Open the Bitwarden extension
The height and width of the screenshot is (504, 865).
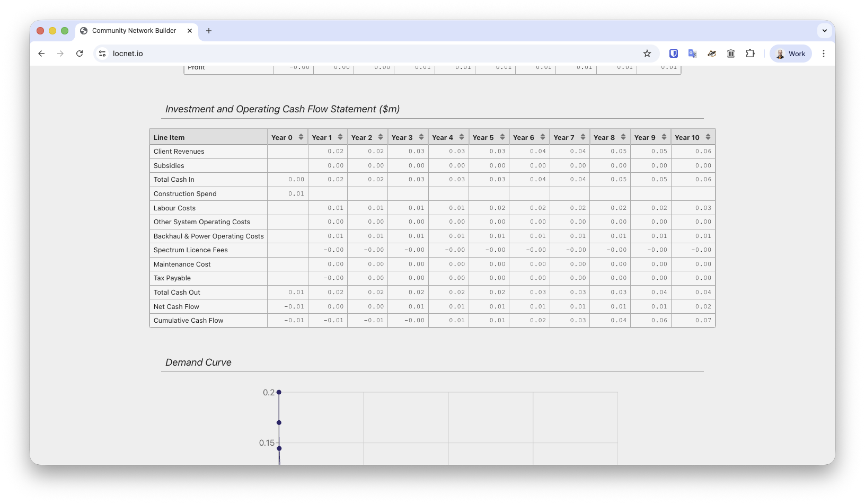pyautogui.click(x=674, y=54)
